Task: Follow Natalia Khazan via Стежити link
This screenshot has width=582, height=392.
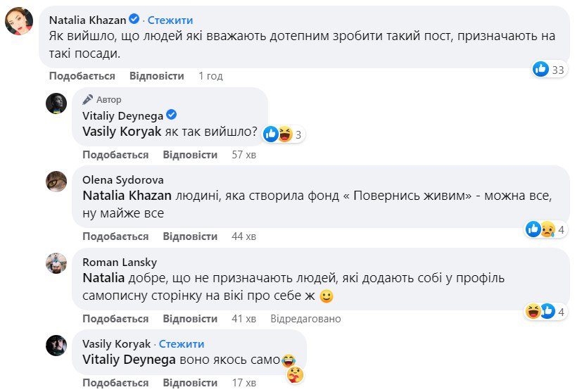Action: pos(170,20)
